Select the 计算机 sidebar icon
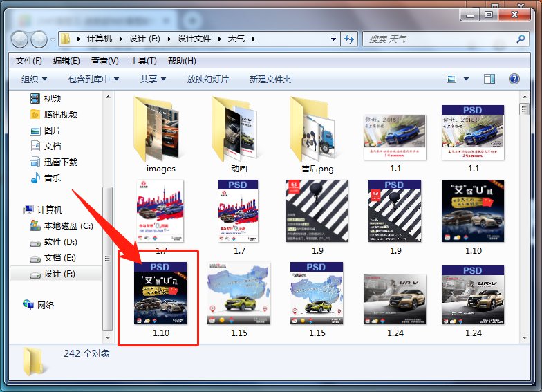The width and height of the screenshot is (542, 392). (x=28, y=209)
